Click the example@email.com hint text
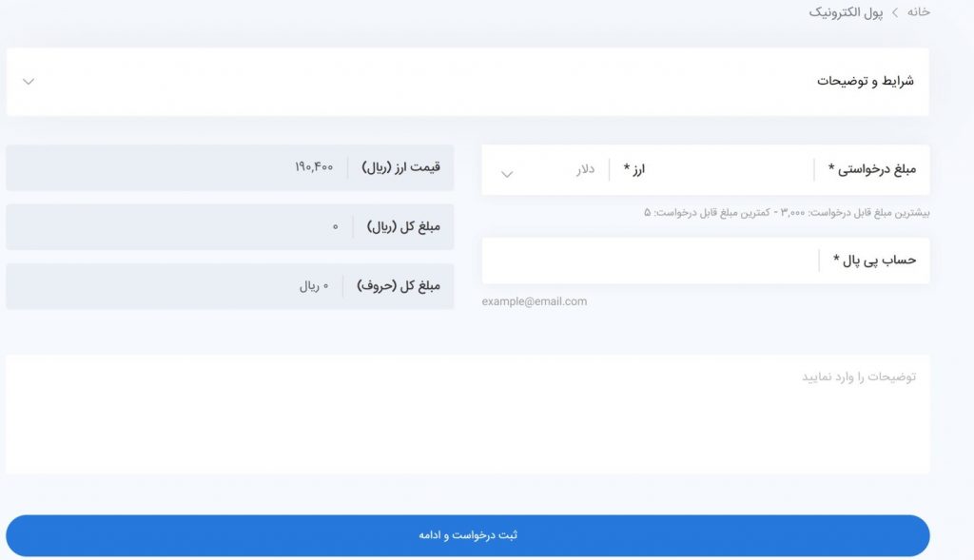The width and height of the screenshot is (974, 560). 535,301
